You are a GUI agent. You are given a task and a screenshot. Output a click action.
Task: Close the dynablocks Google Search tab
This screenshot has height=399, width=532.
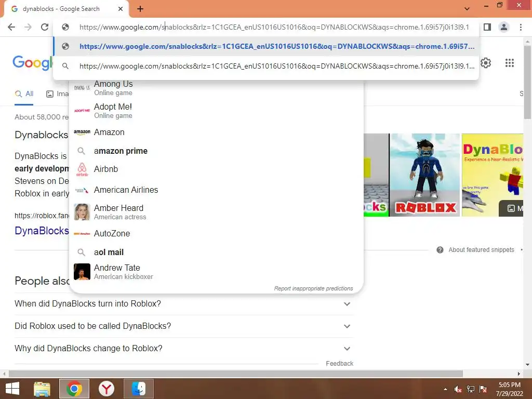[x=121, y=9]
